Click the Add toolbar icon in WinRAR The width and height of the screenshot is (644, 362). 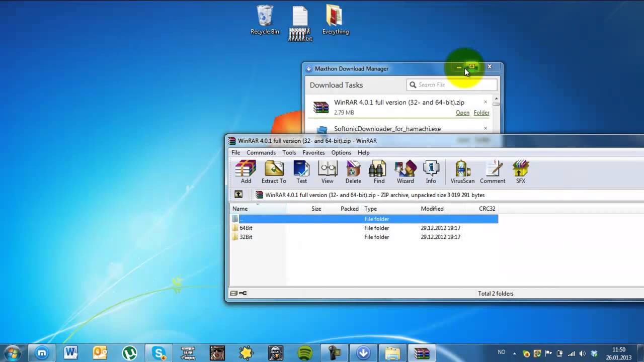coord(246,172)
